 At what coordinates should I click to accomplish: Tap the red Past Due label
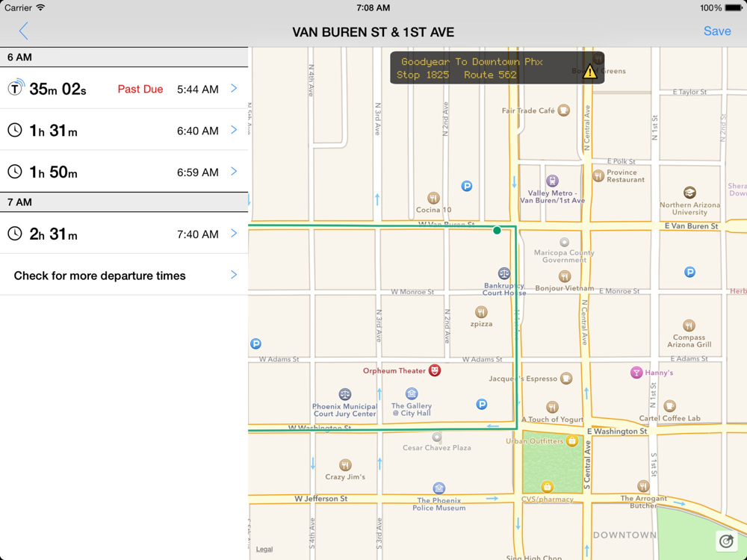click(140, 89)
